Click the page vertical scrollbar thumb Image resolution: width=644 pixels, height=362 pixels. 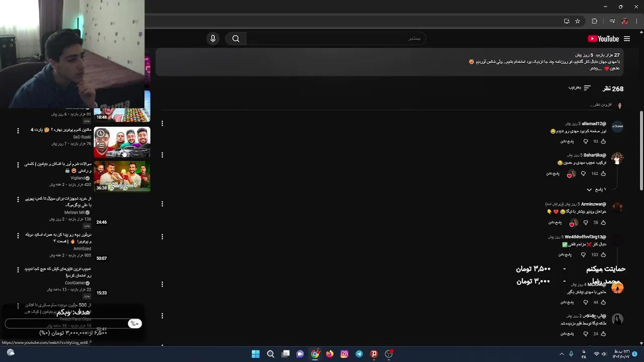point(641,151)
